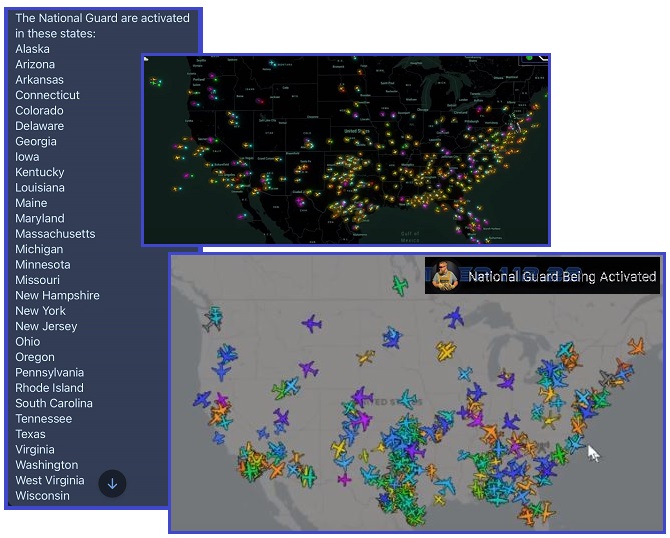This screenshot has width=670, height=538.
Task: Click the presenter avatar in the video banner
Action: click(x=446, y=276)
